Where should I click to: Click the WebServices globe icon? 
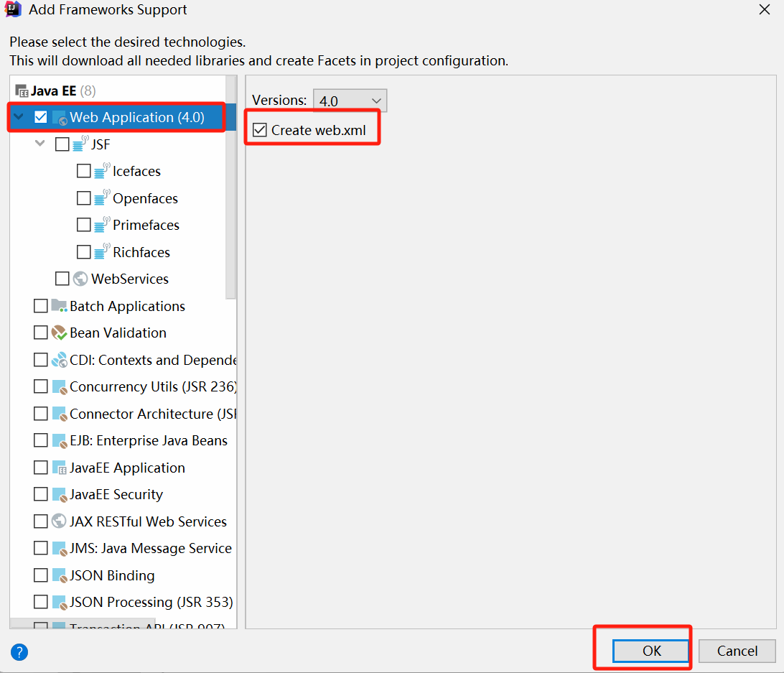pos(80,279)
